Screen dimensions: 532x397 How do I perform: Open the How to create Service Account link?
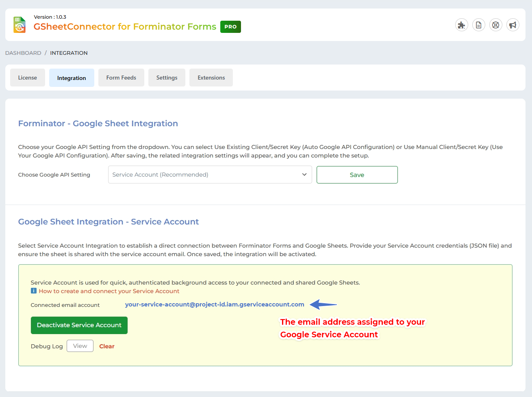109,291
